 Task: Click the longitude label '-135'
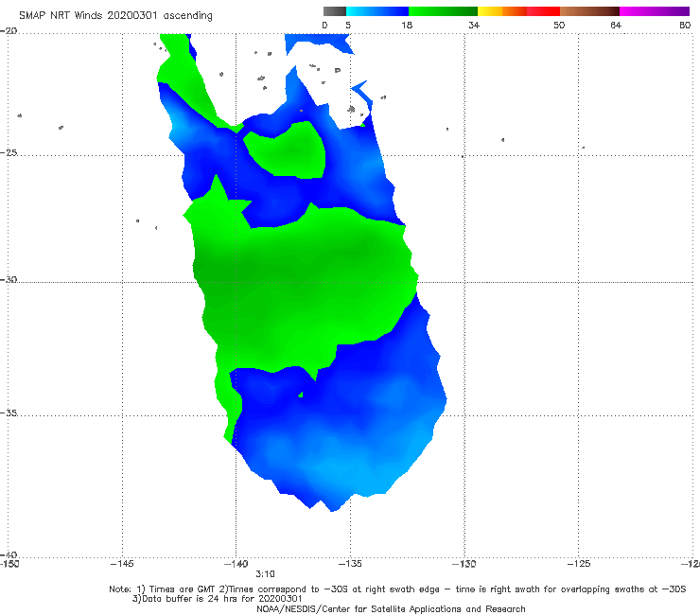350,564
